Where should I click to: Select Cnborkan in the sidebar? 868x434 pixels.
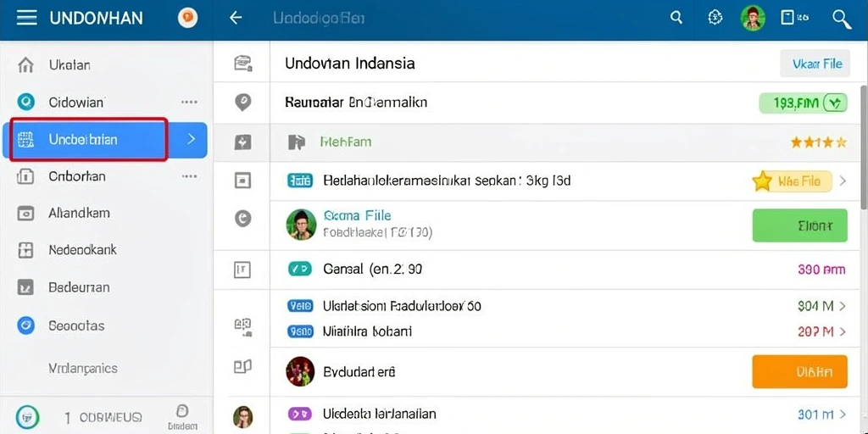[x=77, y=176]
